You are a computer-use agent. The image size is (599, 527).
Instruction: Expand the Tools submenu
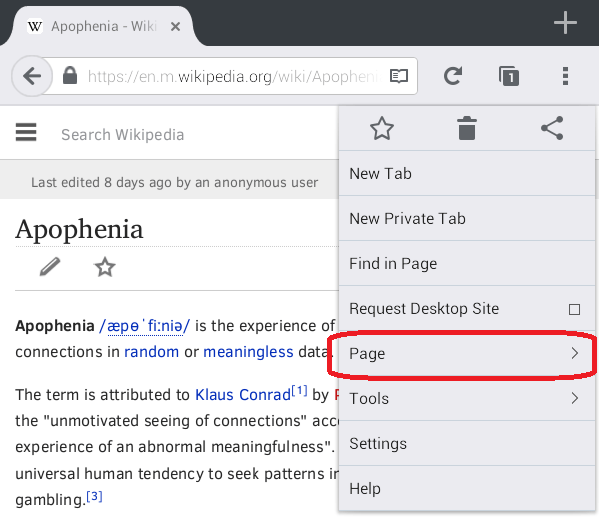coord(467,398)
